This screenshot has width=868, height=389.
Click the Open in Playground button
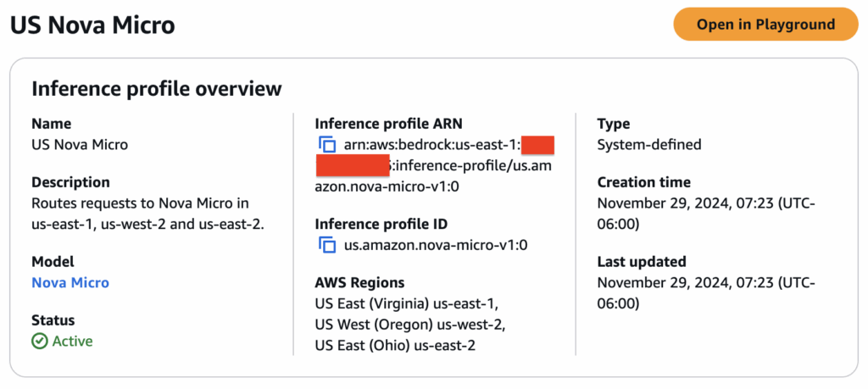coord(765,25)
